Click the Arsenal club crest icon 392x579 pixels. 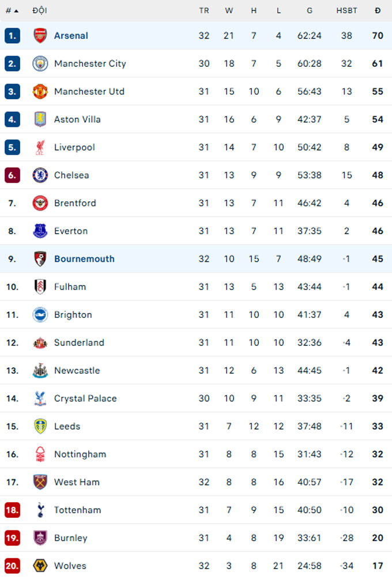[40, 36]
